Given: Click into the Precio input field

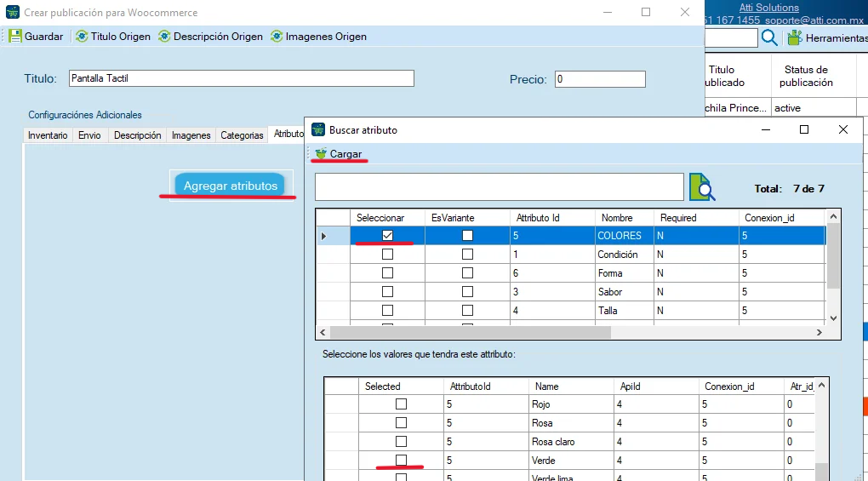Looking at the screenshot, I should [x=600, y=79].
